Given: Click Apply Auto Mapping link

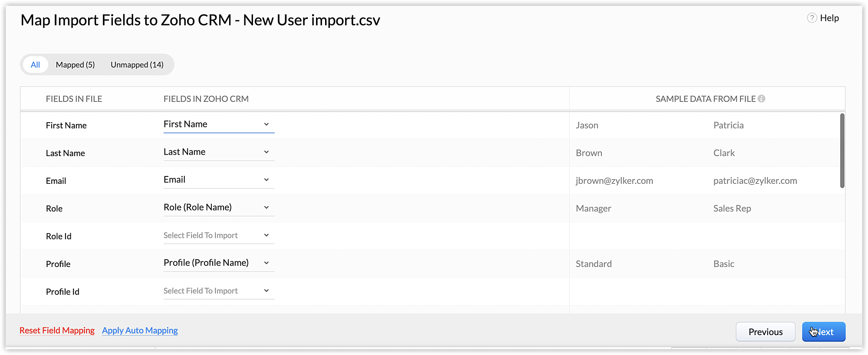Looking at the screenshot, I should tap(140, 330).
